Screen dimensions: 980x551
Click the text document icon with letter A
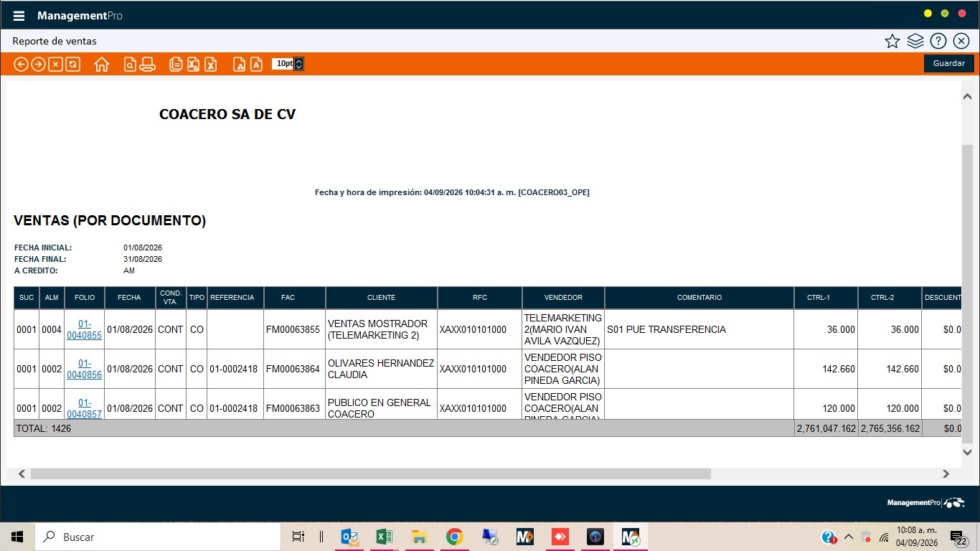click(256, 65)
